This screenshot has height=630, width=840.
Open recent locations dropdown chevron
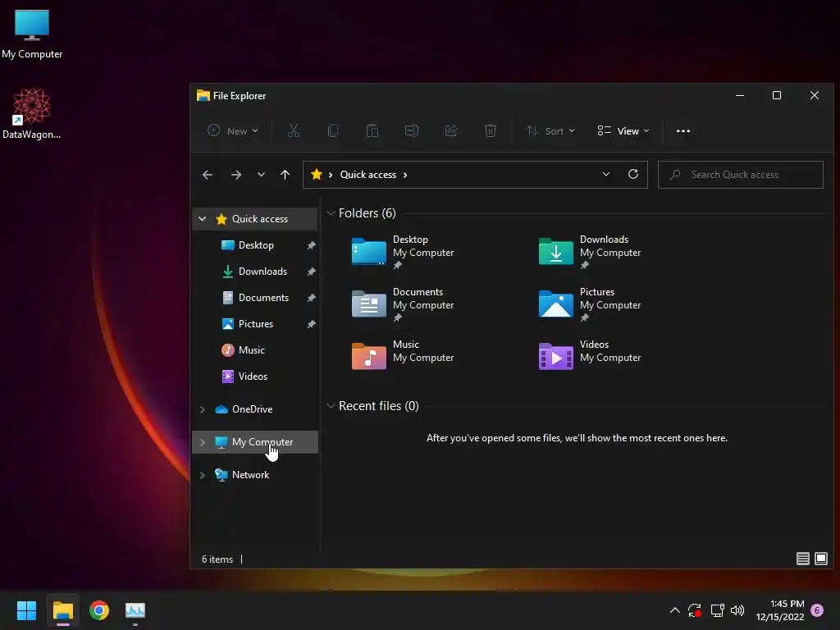[x=261, y=175]
